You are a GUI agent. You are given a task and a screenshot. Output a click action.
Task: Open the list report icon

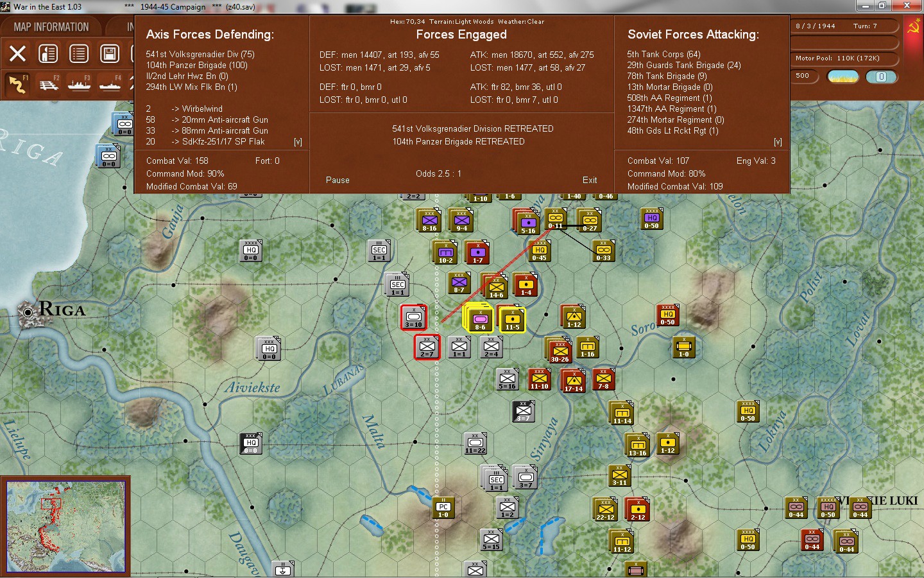(79, 53)
